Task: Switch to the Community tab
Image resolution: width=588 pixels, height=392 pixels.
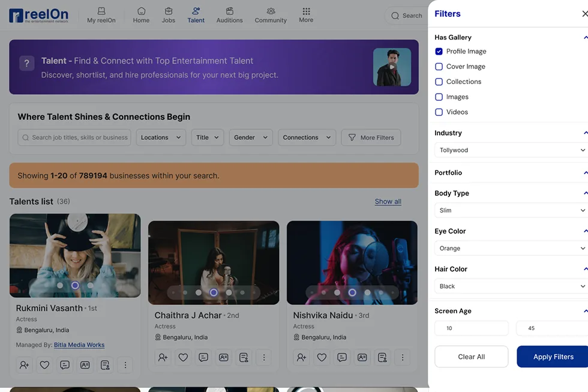Action: [270, 14]
